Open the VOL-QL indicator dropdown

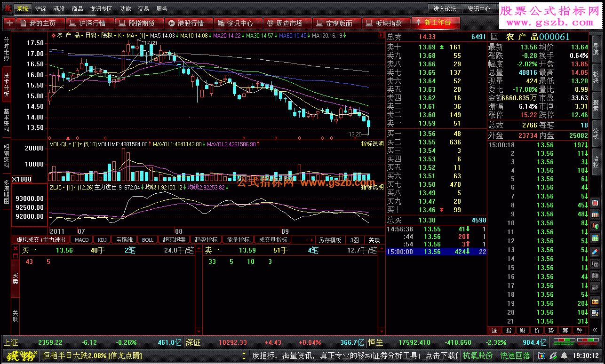pos(61,144)
